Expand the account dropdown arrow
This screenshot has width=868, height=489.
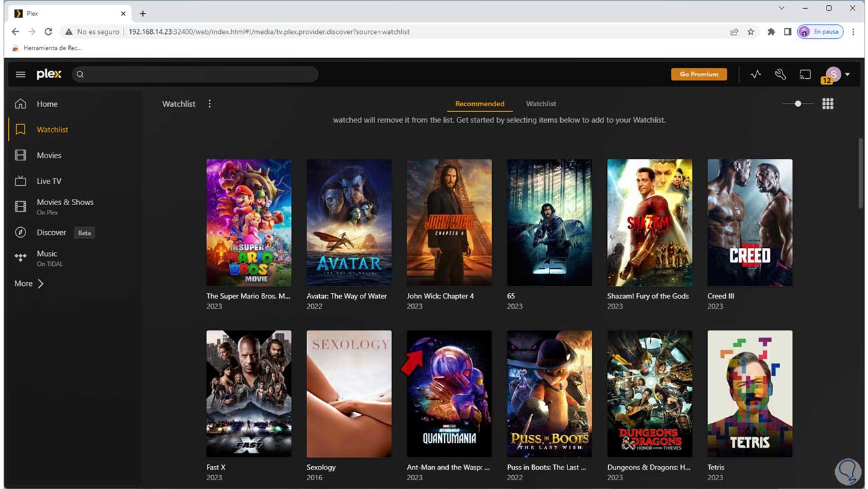(847, 74)
